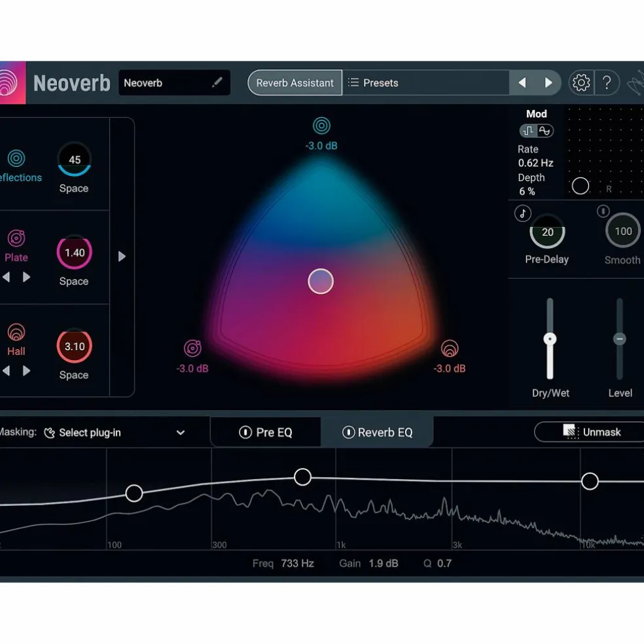This screenshot has width=644, height=644.
Task: Switch to Pre EQ tab
Action: (265, 432)
